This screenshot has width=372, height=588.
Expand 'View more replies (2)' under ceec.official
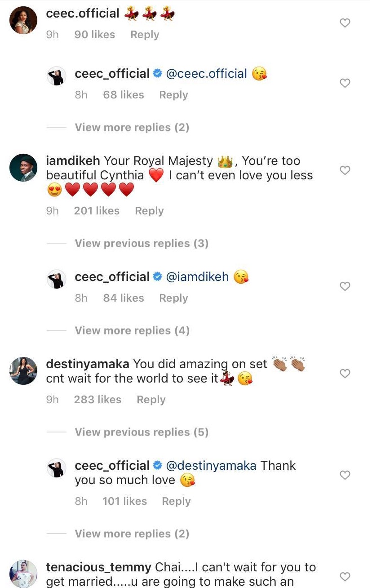point(132,128)
